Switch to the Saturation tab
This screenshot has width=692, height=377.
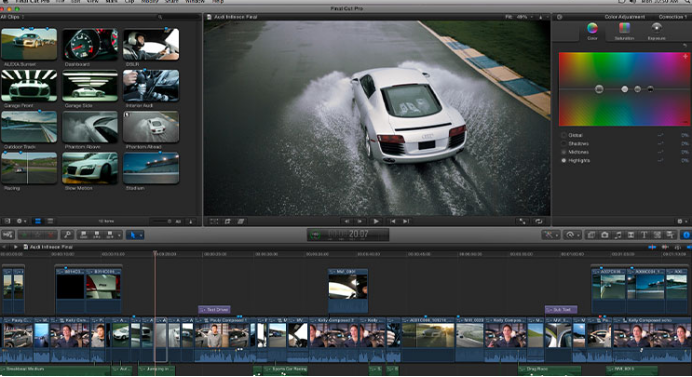click(x=624, y=31)
